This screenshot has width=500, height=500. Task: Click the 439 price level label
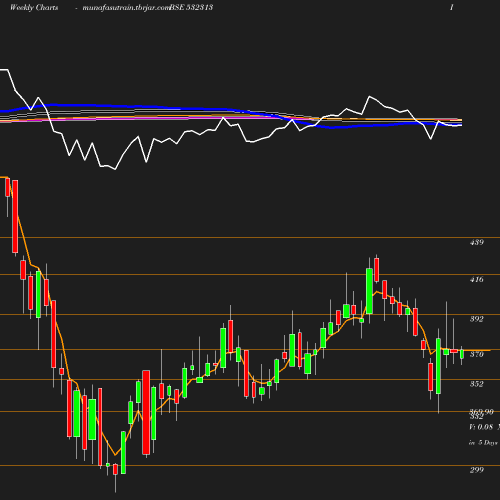[x=477, y=242]
